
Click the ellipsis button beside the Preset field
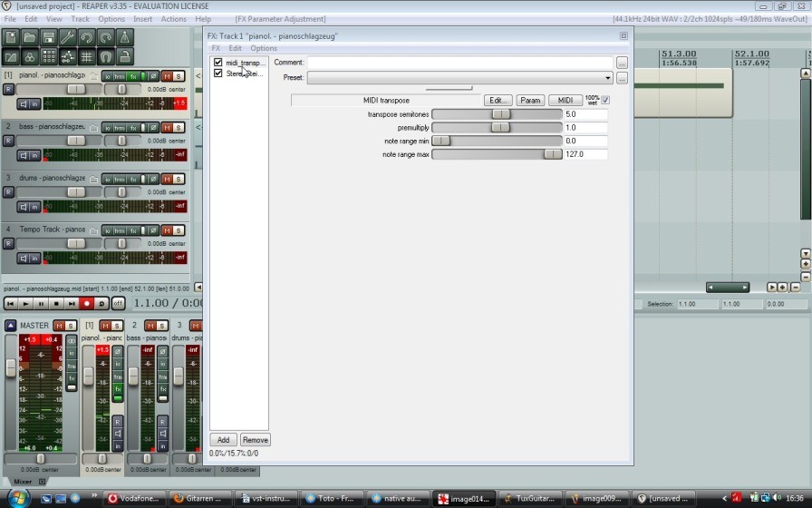pos(622,78)
